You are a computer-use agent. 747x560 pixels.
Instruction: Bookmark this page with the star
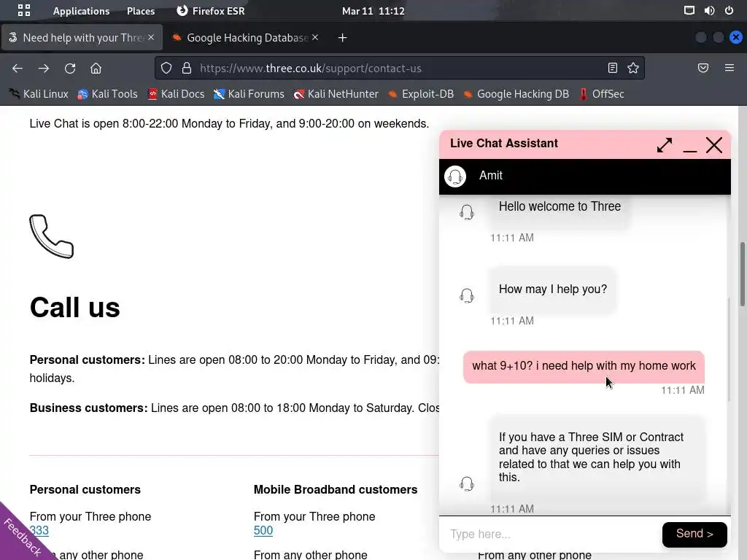coord(633,68)
